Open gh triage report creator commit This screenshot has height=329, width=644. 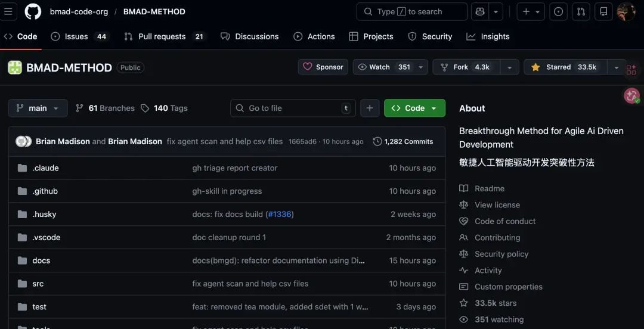(x=235, y=168)
